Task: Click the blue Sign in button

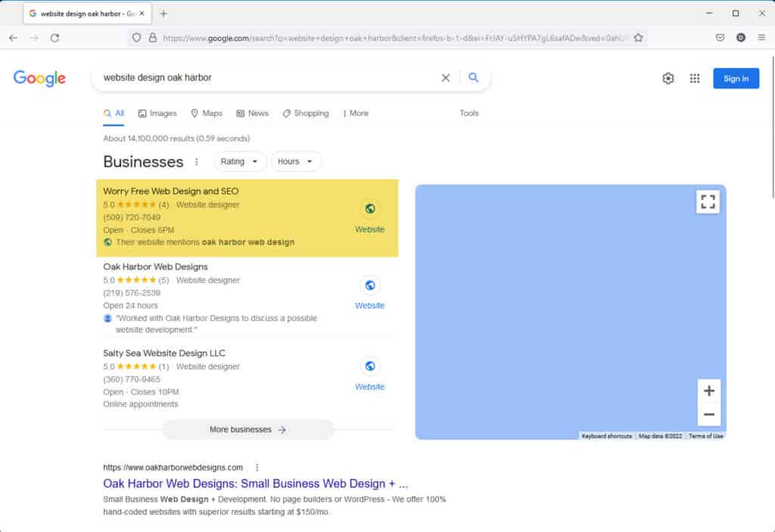Action: coord(736,78)
